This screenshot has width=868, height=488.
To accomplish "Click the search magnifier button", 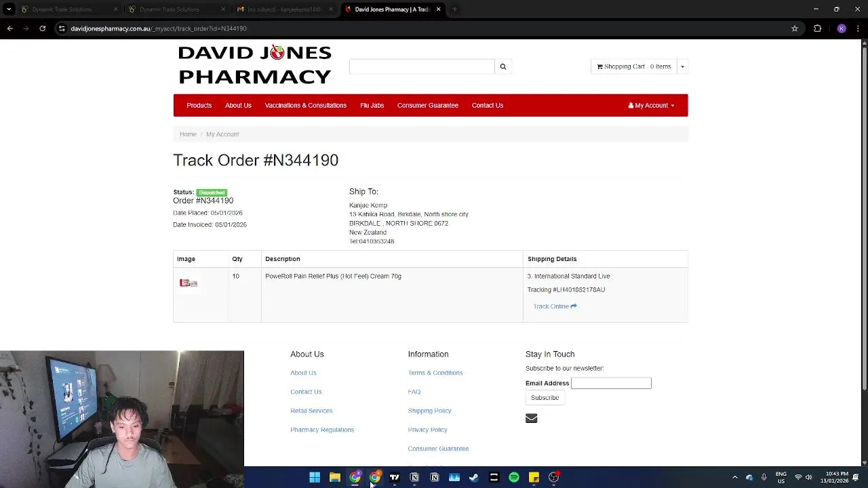I will [502, 66].
